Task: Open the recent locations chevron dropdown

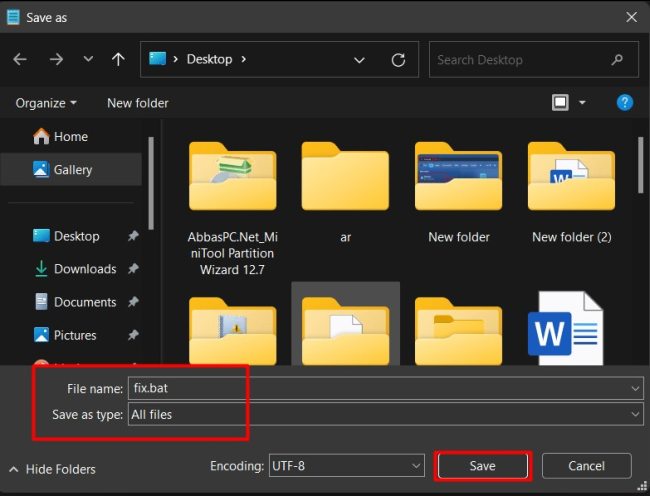Action: pyautogui.click(x=88, y=60)
